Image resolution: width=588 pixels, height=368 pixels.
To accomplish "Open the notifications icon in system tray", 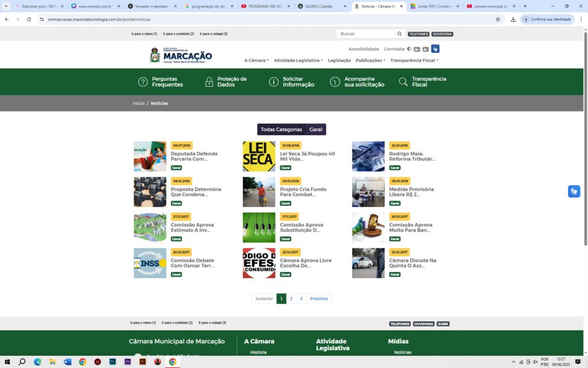I will (x=578, y=362).
